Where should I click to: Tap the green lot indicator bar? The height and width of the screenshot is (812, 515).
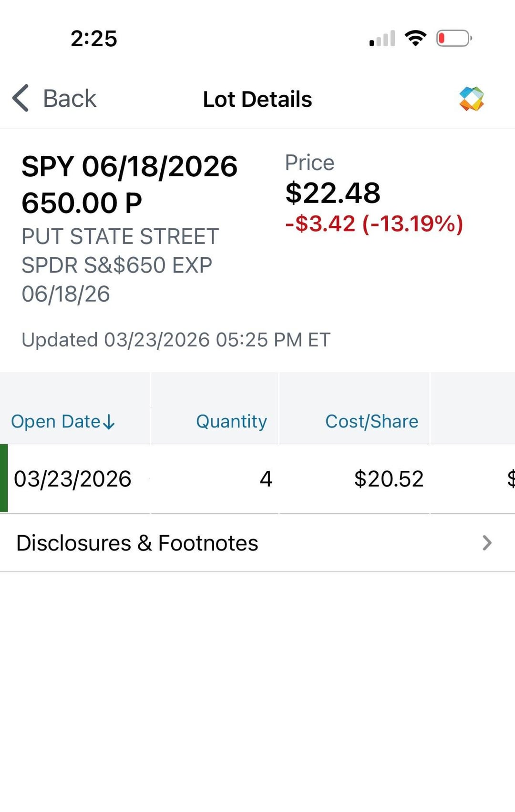pyautogui.click(x=4, y=478)
